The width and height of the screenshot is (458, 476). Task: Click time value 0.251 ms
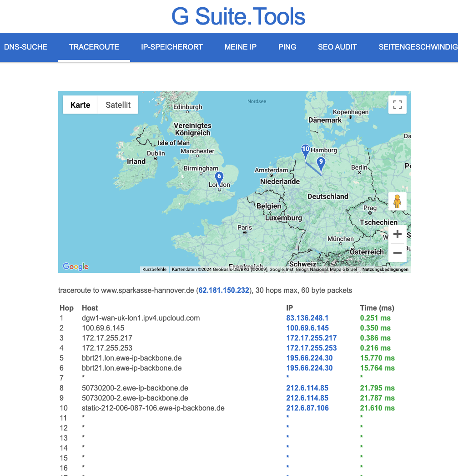click(x=375, y=318)
